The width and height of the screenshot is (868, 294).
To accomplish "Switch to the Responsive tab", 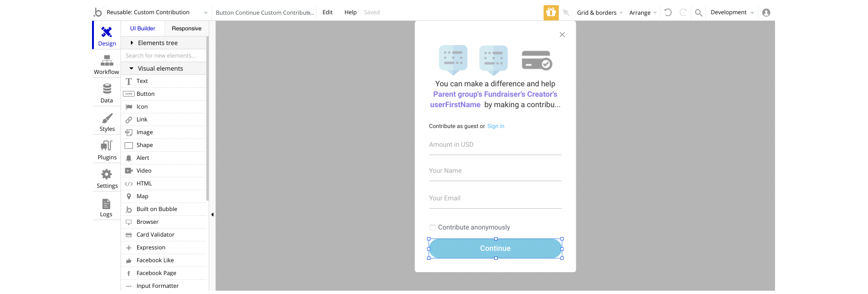I will coord(186,28).
